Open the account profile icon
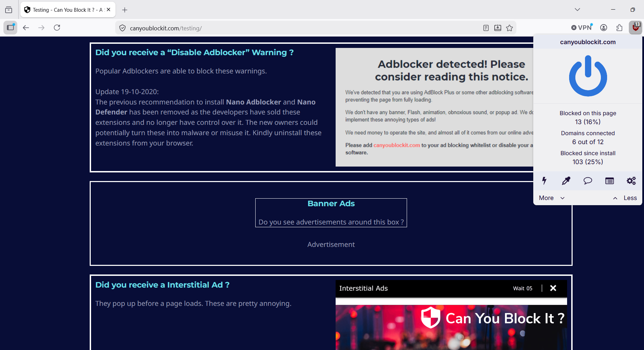 (604, 28)
